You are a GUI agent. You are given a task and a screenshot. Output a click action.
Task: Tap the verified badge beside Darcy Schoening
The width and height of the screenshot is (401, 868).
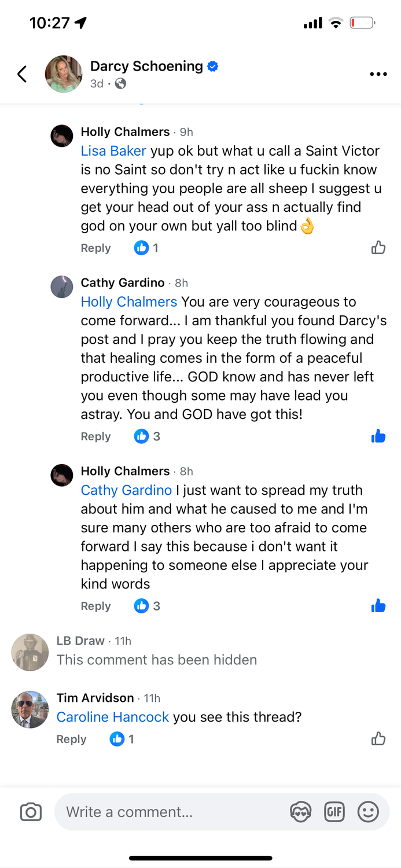[x=212, y=67]
